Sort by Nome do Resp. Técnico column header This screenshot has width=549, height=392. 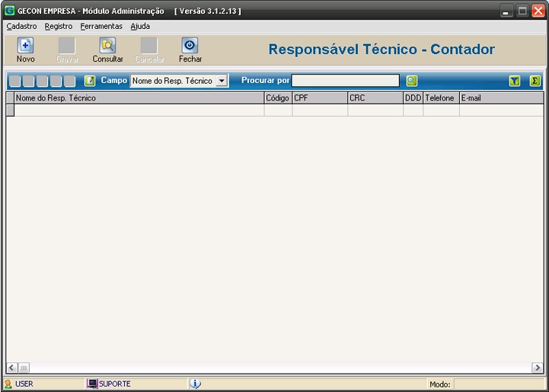click(139, 98)
